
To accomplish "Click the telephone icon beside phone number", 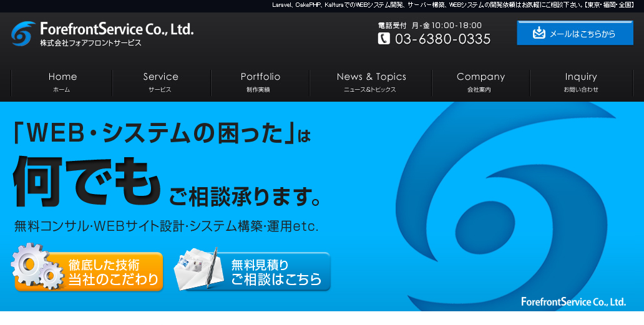I will pos(384,39).
